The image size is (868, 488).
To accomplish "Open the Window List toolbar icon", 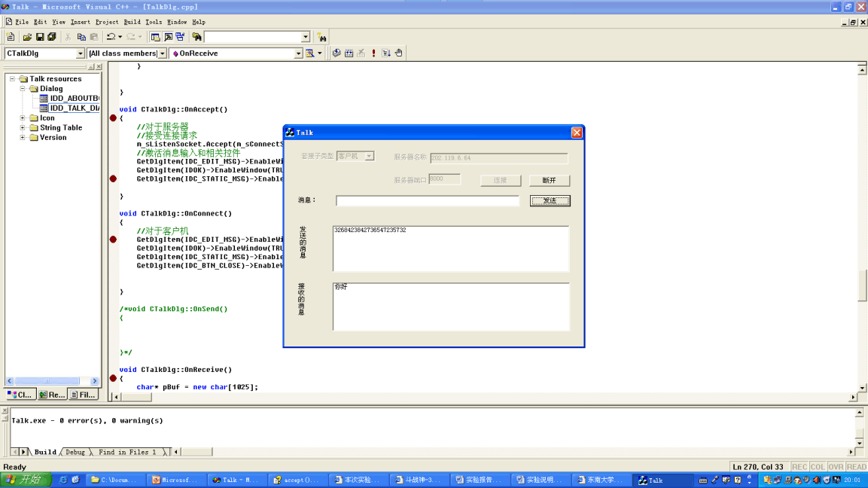I will coord(181,37).
